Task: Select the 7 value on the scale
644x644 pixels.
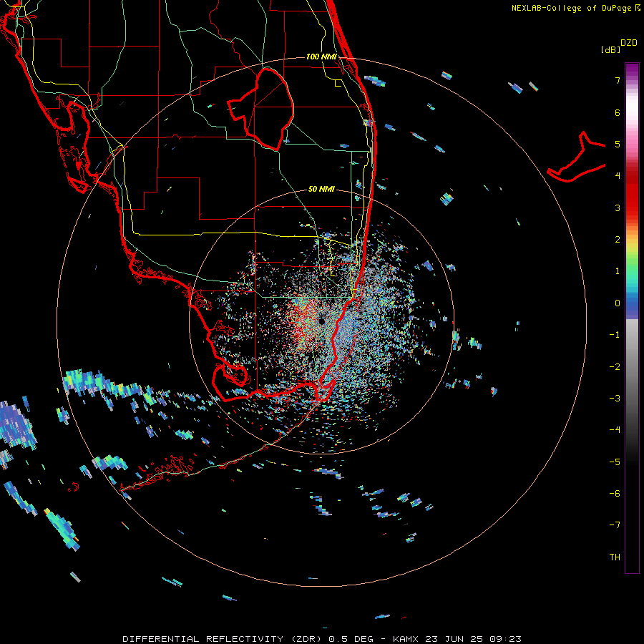Action: click(x=618, y=80)
